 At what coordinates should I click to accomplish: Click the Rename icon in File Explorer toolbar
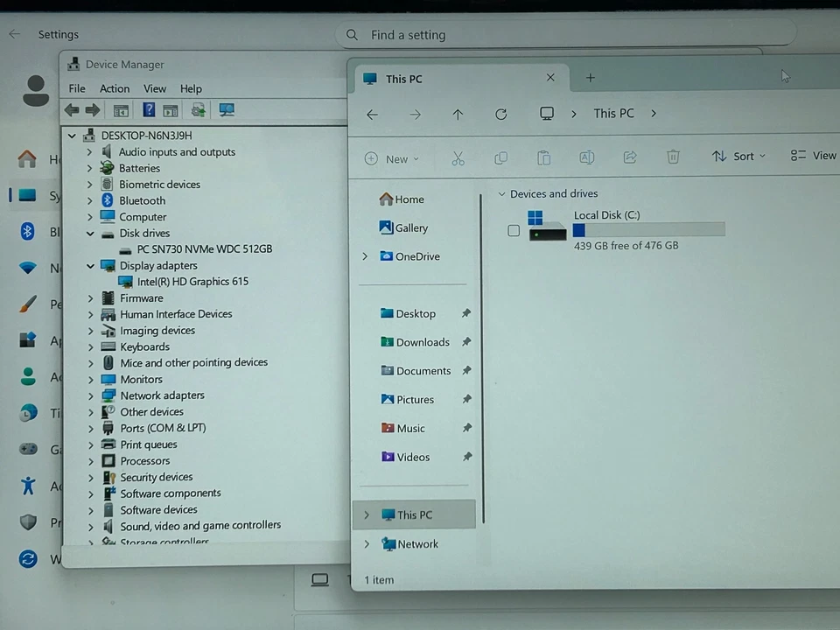(x=586, y=157)
